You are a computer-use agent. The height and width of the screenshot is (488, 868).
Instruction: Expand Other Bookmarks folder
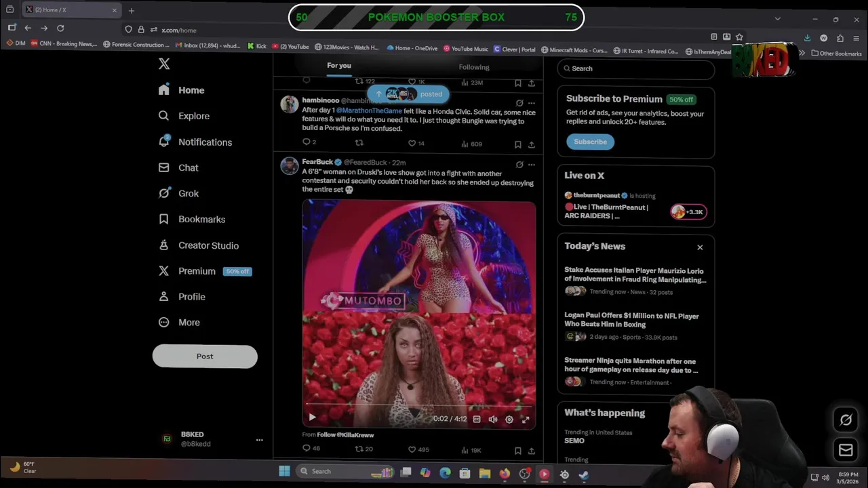(837, 54)
